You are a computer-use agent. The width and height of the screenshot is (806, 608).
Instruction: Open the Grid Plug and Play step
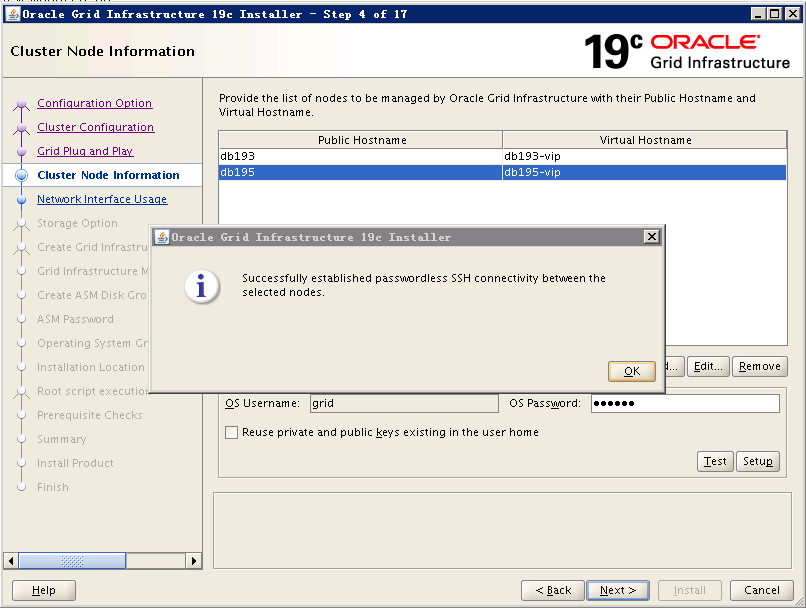click(85, 151)
